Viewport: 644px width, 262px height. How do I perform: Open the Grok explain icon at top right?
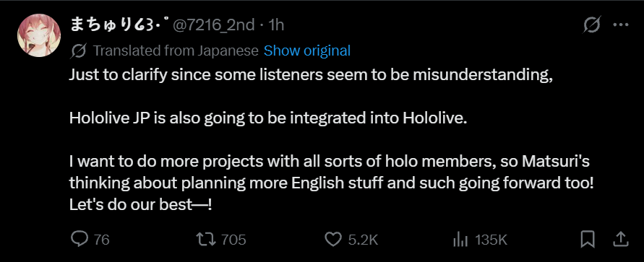tap(592, 25)
